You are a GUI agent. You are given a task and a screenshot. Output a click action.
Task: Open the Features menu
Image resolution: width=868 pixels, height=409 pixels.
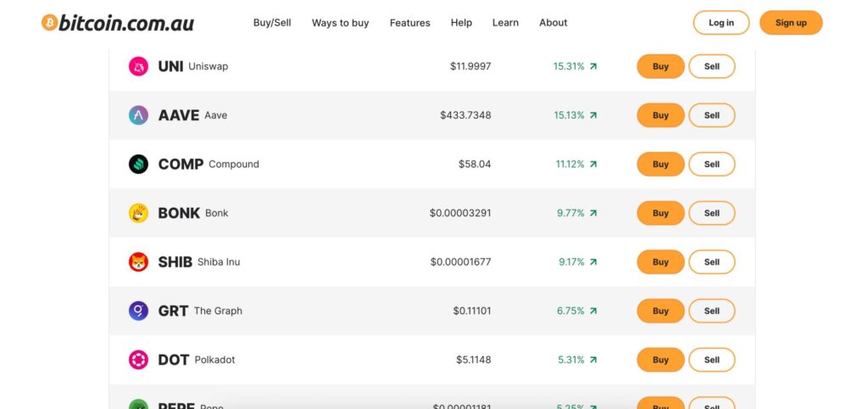[x=409, y=23]
